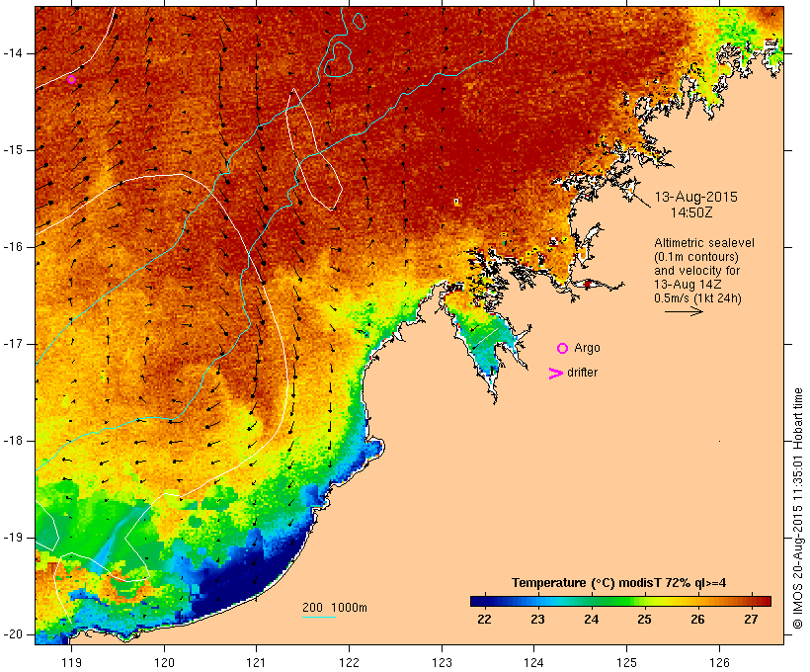Click the IMOS copyright timestamp text
The width and height of the screenshot is (810, 672).
[798, 508]
